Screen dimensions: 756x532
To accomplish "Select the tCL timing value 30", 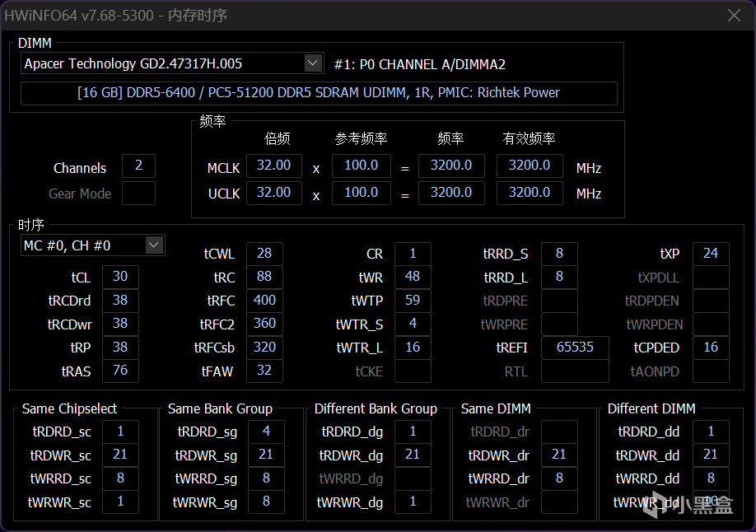I will 120,277.
